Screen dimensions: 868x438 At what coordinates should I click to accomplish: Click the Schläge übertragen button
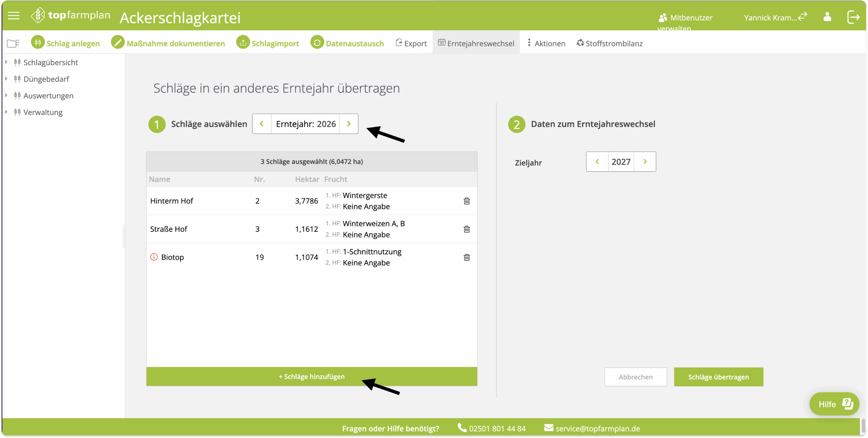[x=718, y=377]
